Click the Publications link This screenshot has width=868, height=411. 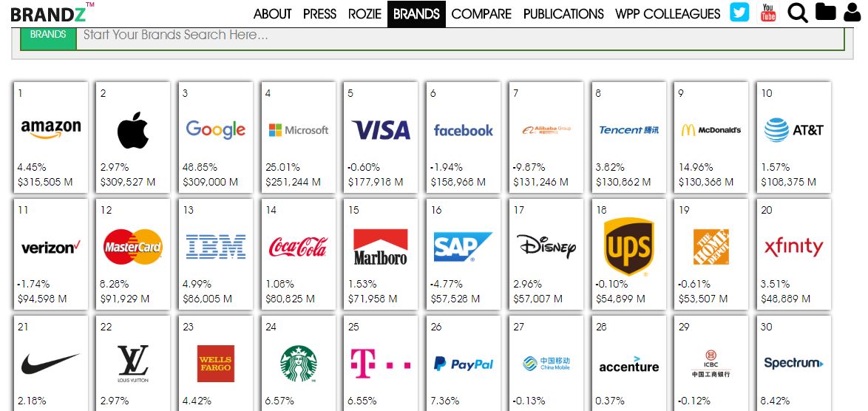pos(563,14)
